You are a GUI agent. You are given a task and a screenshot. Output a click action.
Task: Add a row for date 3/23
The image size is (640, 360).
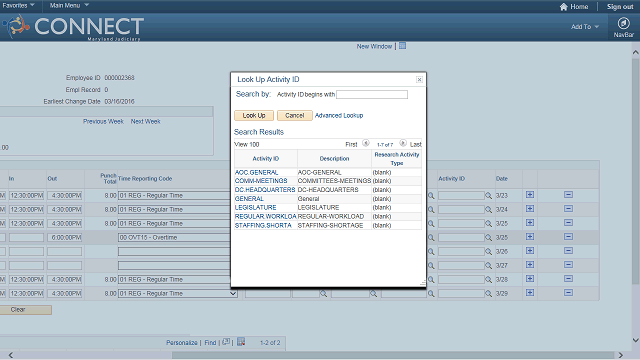pos(530,195)
